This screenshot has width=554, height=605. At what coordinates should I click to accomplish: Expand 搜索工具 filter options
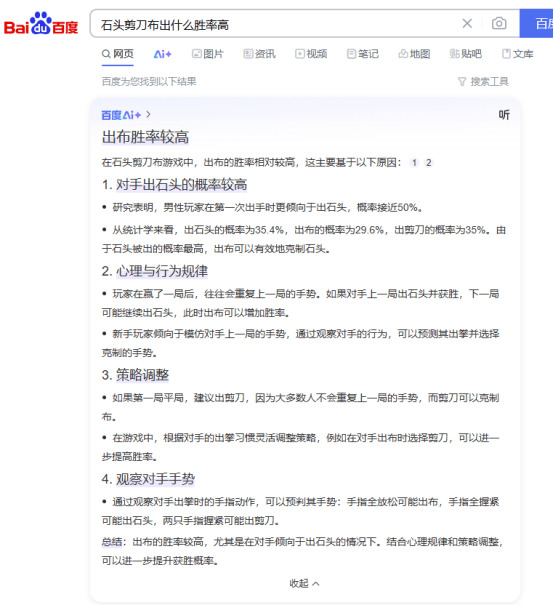(x=483, y=81)
